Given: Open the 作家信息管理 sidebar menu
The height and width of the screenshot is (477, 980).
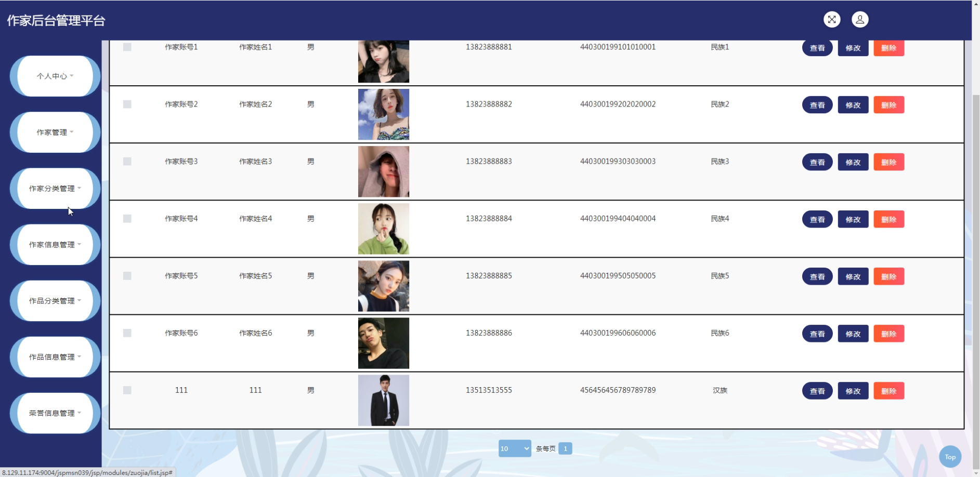Looking at the screenshot, I should (55, 244).
